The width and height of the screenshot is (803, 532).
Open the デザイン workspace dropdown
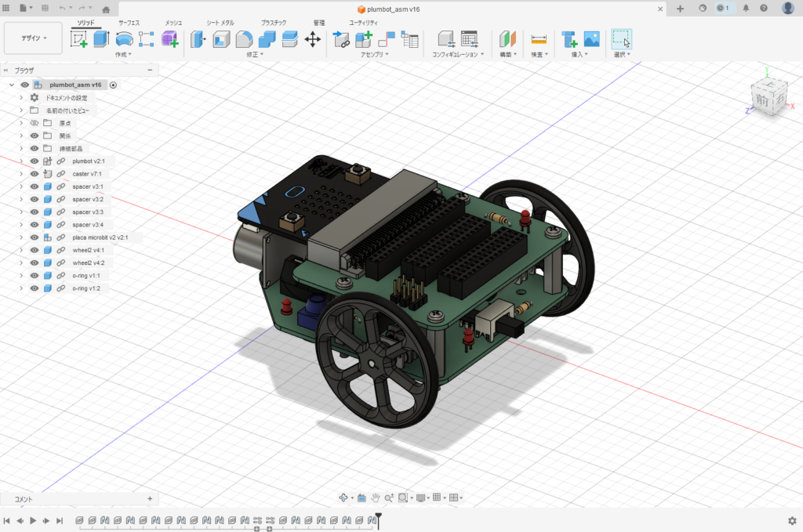click(x=34, y=38)
